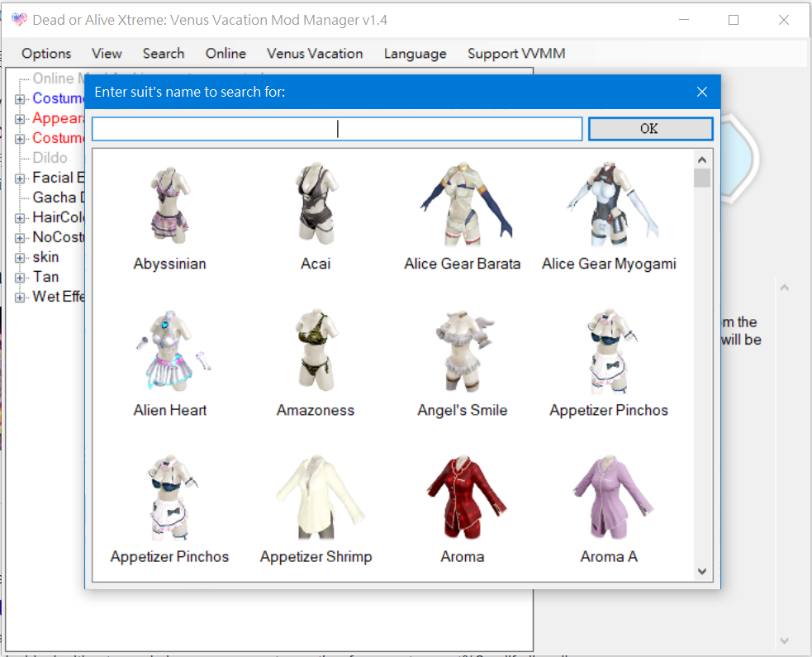
Task: Click the Alice Gear Myogami label
Action: click(x=609, y=264)
